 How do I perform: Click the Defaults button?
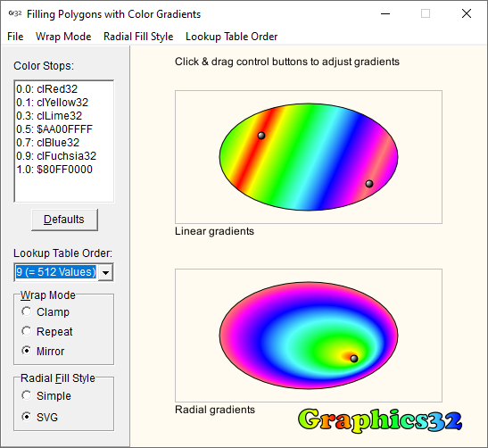[64, 220]
